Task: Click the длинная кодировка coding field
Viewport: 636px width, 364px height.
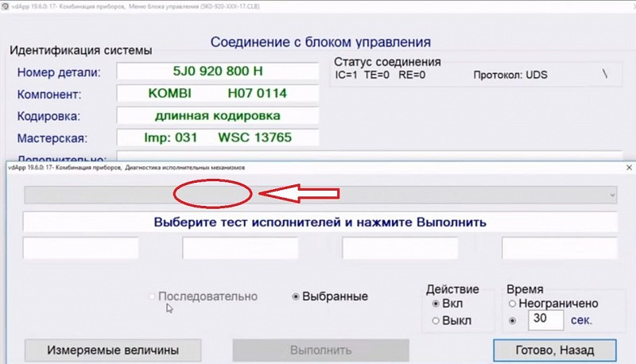Action: 218,115
